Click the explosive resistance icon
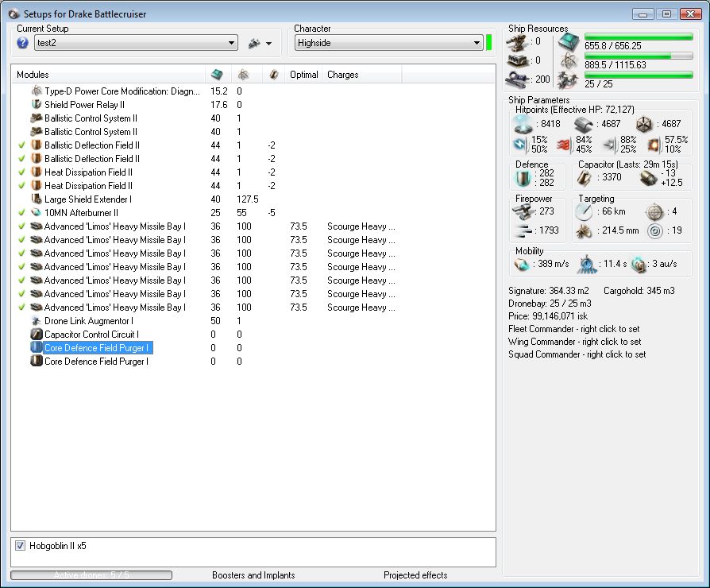The width and height of the screenshot is (710, 588). [653, 145]
